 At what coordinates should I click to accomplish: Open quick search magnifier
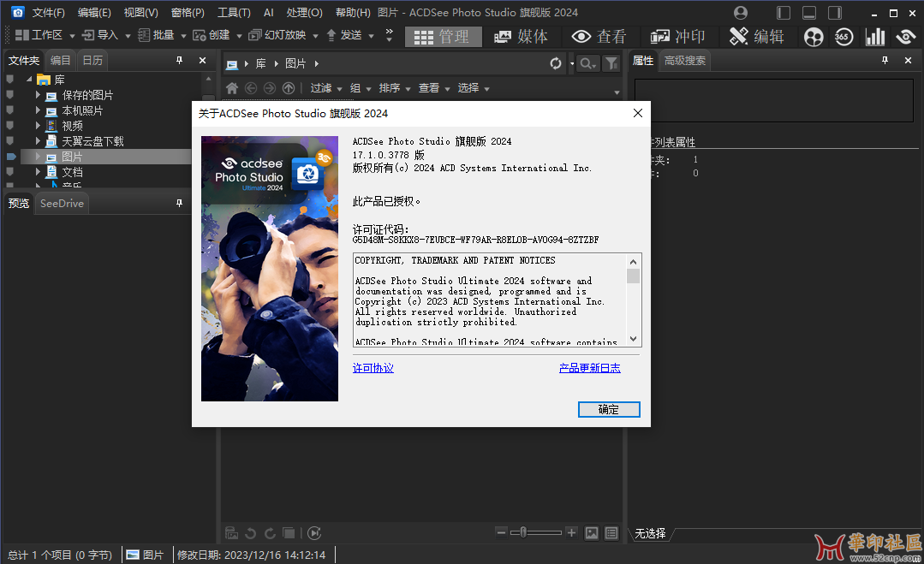pyautogui.click(x=587, y=63)
